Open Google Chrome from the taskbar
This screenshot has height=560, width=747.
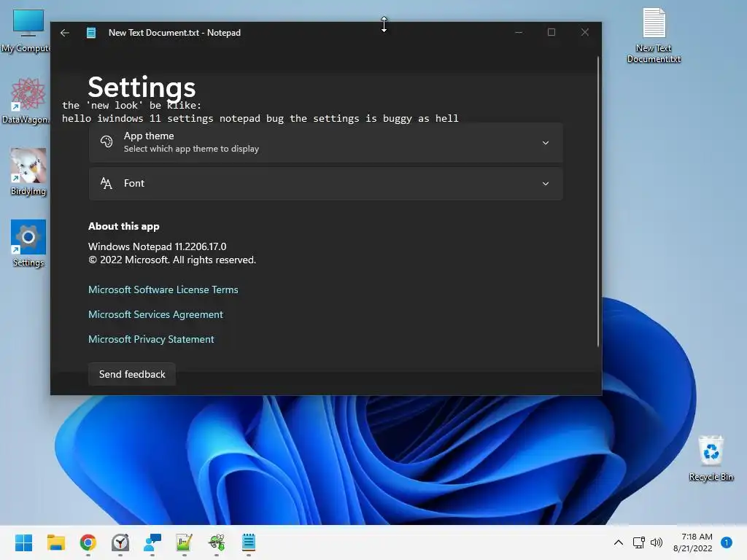[88, 542]
